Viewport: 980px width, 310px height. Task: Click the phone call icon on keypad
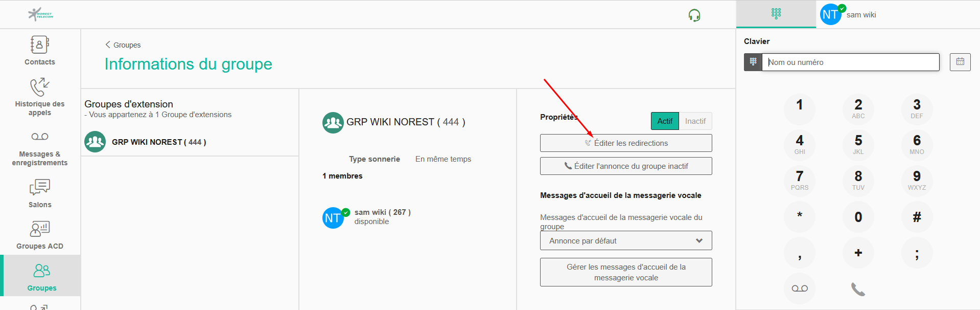click(858, 289)
